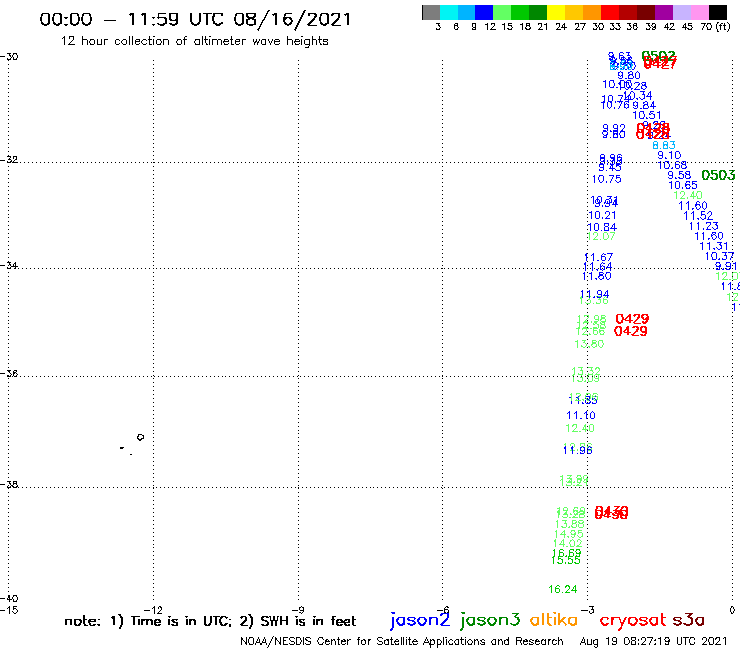Click the wave height value 15.55

[565, 561]
